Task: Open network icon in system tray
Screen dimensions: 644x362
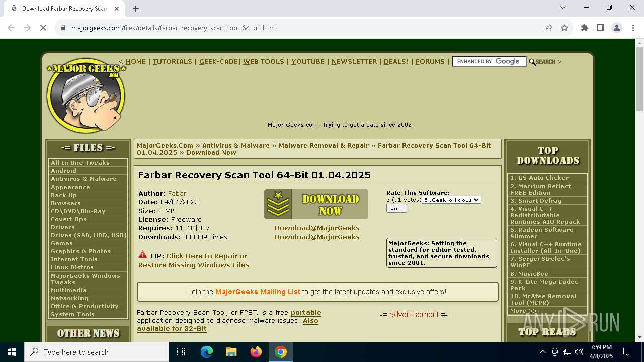Action: [567, 352]
